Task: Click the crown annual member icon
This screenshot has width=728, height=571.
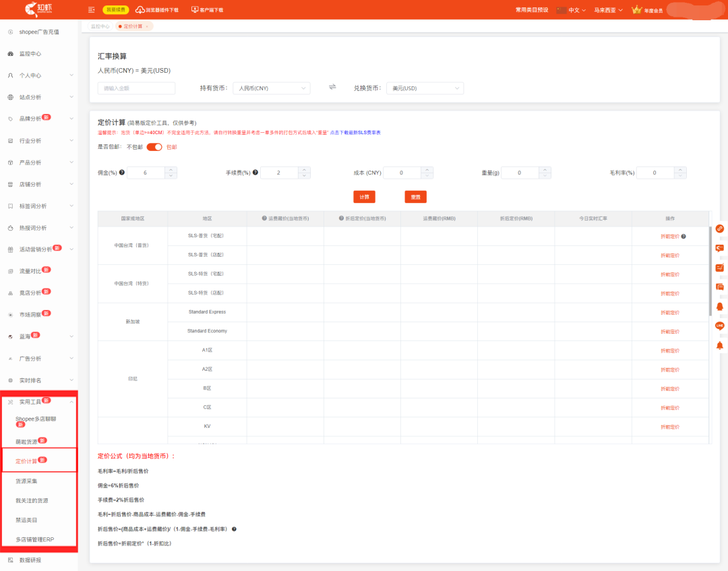Action: click(x=636, y=9)
